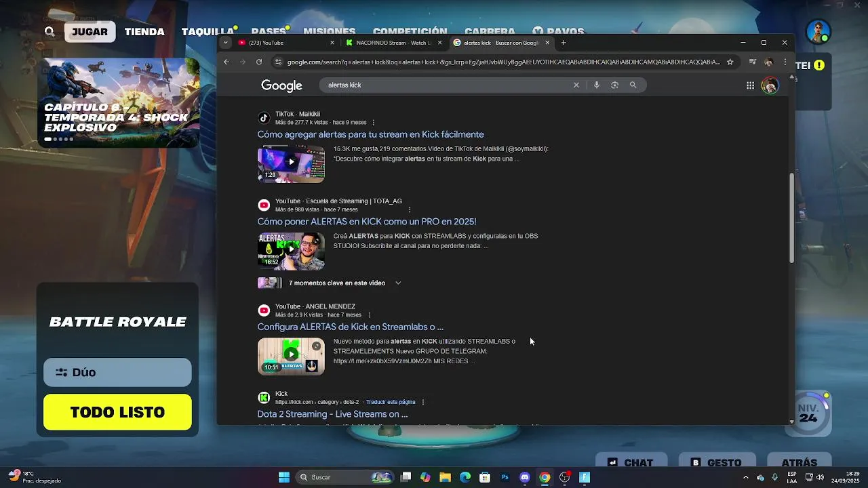868x488 pixels.
Task: Open Task View on the taskbar
Action: point(406,477)
